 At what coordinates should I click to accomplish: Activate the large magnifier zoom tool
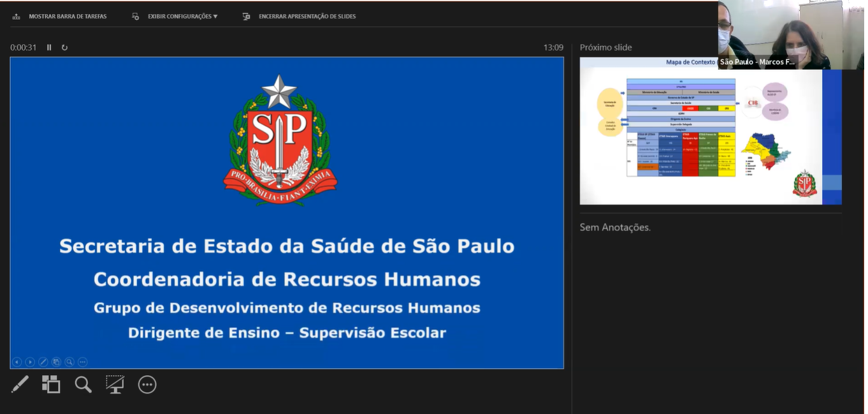tap(83, 384)
